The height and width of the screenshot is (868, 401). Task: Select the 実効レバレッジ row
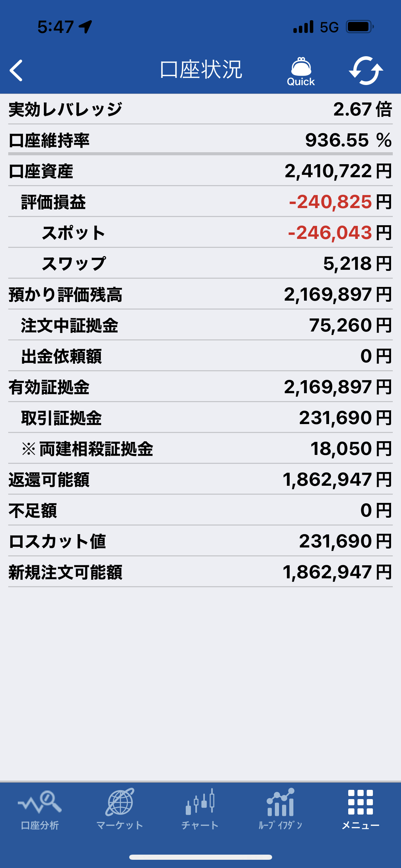coord(200,109)
